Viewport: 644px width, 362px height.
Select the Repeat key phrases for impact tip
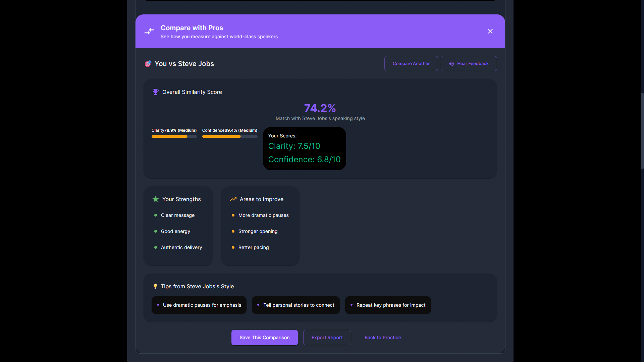388,305
